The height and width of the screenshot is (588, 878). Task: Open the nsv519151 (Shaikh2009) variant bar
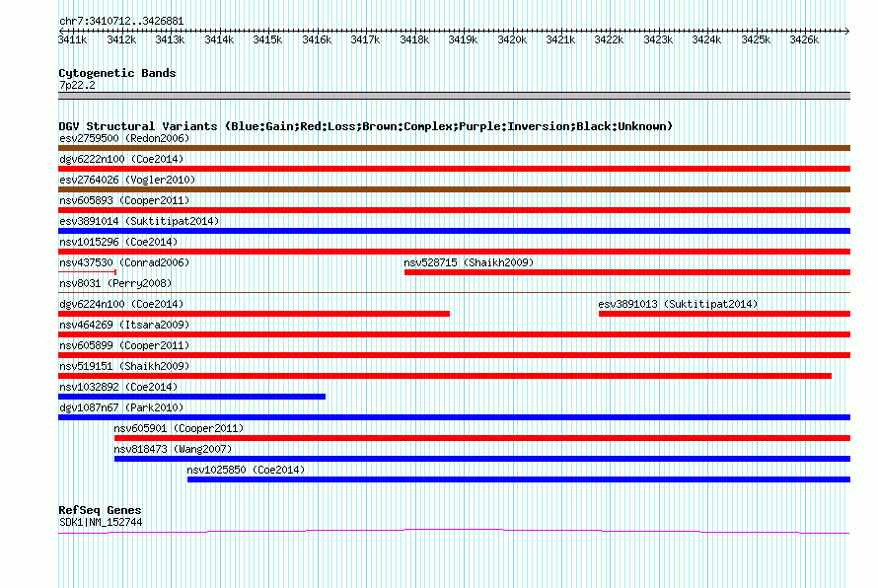point(445,376)
